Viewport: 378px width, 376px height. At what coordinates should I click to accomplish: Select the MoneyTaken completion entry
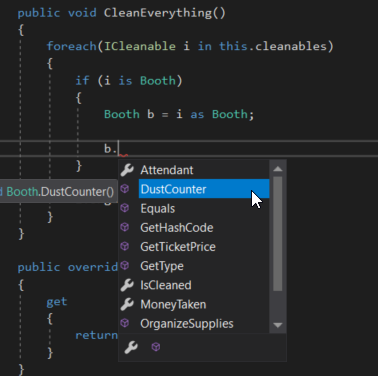coord(173,304)
